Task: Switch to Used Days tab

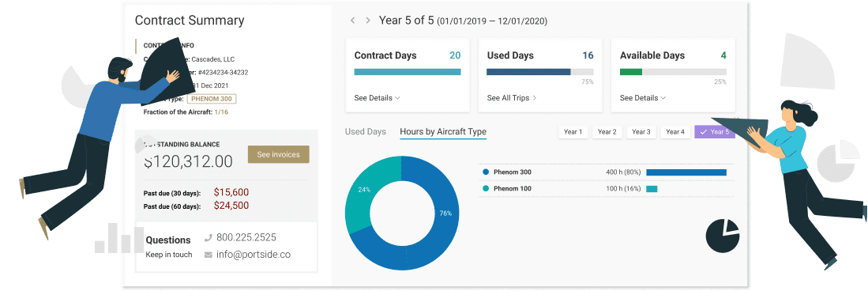Action: click(366, 132)
